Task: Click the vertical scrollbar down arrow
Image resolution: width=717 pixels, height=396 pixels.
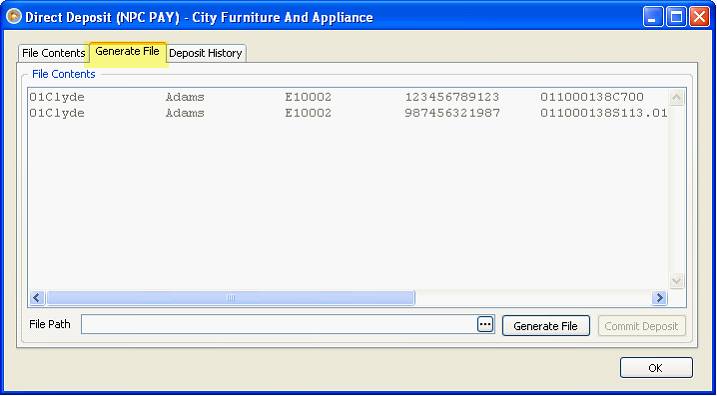Action: point(676,280)
